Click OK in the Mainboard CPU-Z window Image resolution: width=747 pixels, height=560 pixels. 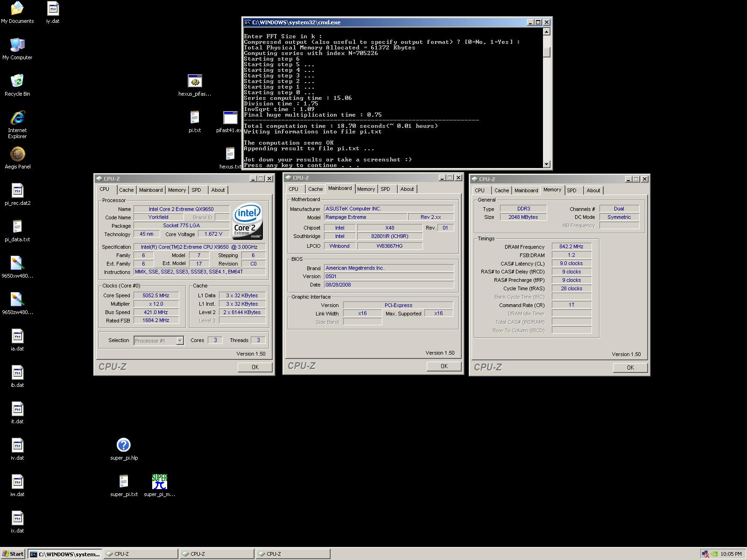tap(444, 366)
